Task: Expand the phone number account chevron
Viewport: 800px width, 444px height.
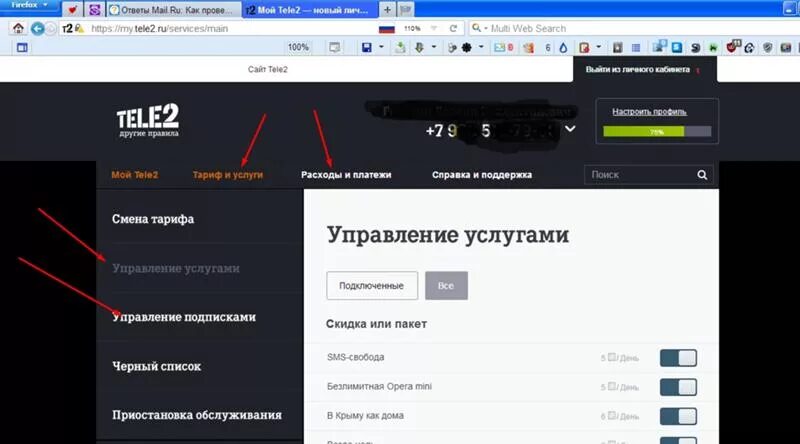Action: [x=570, y=129]
